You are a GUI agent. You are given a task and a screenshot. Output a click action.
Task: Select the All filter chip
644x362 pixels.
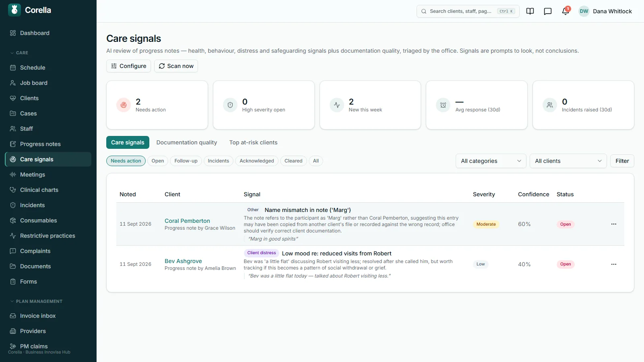316,161
